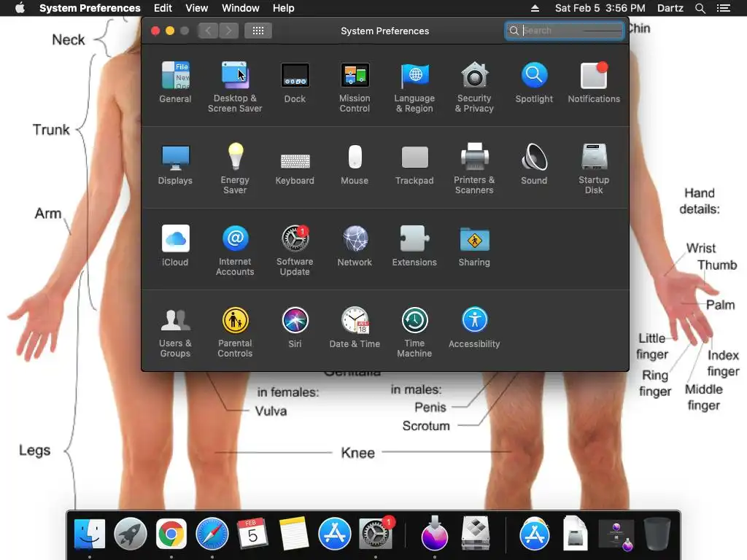Open the Displays preferences pane
The width and height of the screenshot is (747, 560).
pos(175,164)
